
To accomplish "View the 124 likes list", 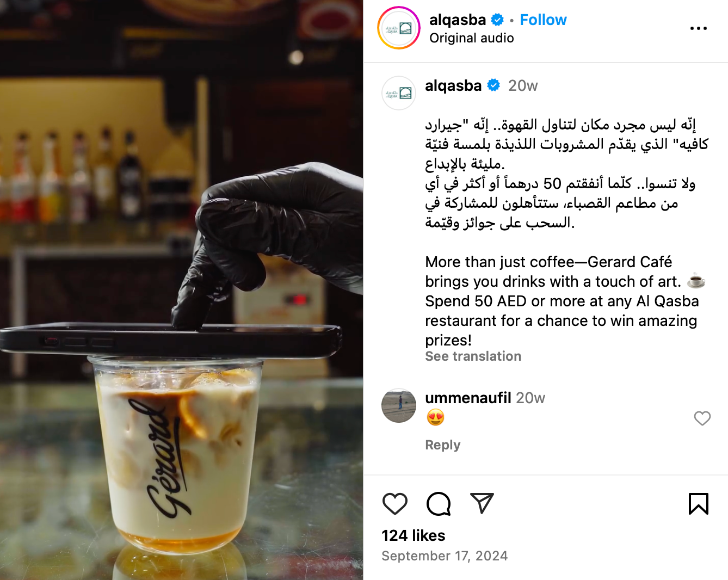I will click(413, 536).
